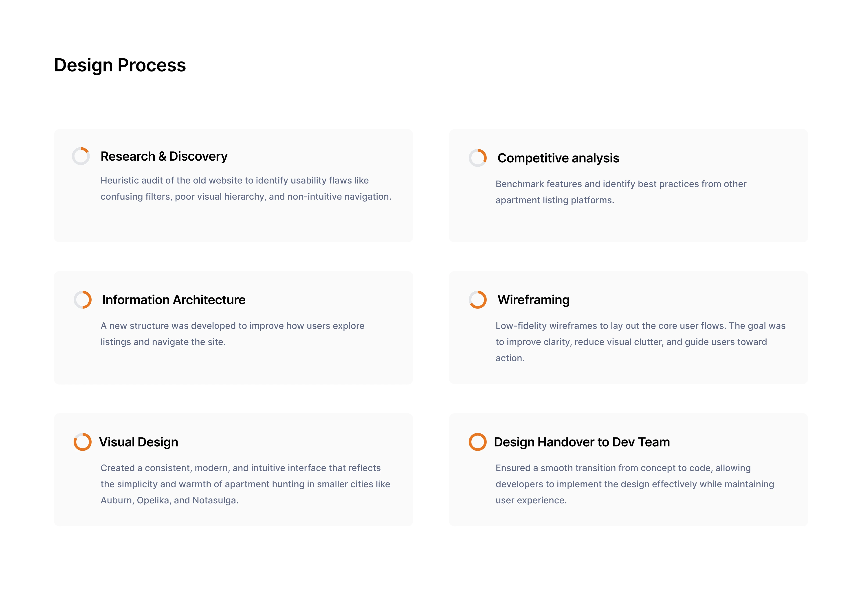Viewport: 862px width, 616px height.
Task: Select the Visual Design progress ring icon
Action: (x=82, y=442)
